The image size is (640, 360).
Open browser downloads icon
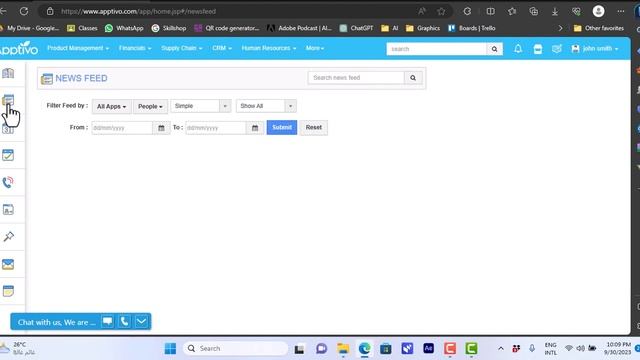[x=555, y=11]
